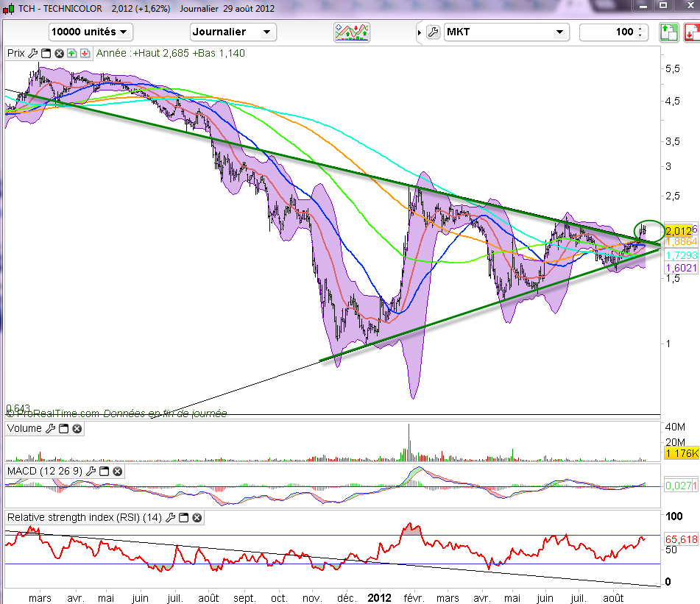The width and height of the screenshot is (700, 604).
Task: Click the indicators button with chart arrows
Action: (x=352, y=32)
